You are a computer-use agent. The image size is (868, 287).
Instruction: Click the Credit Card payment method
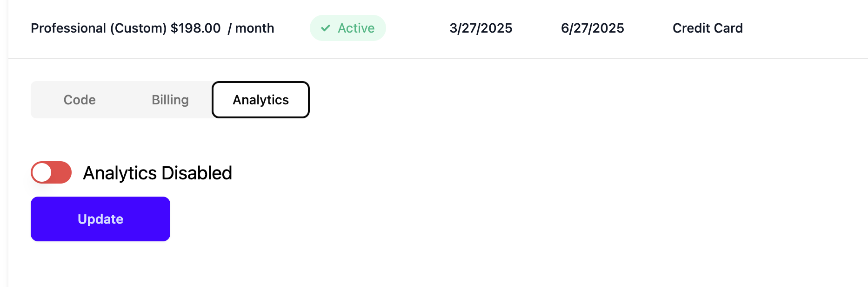point(708,28)
